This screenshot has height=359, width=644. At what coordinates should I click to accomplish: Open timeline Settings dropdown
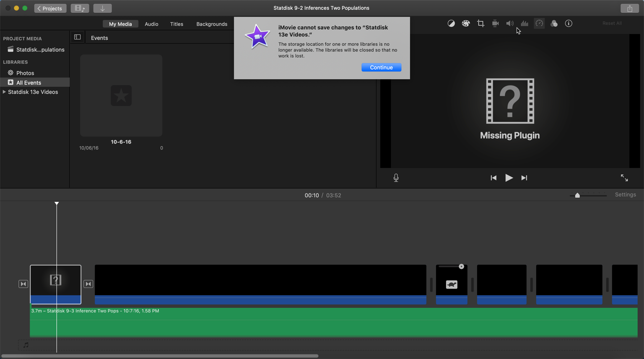(x=625, y=195)
